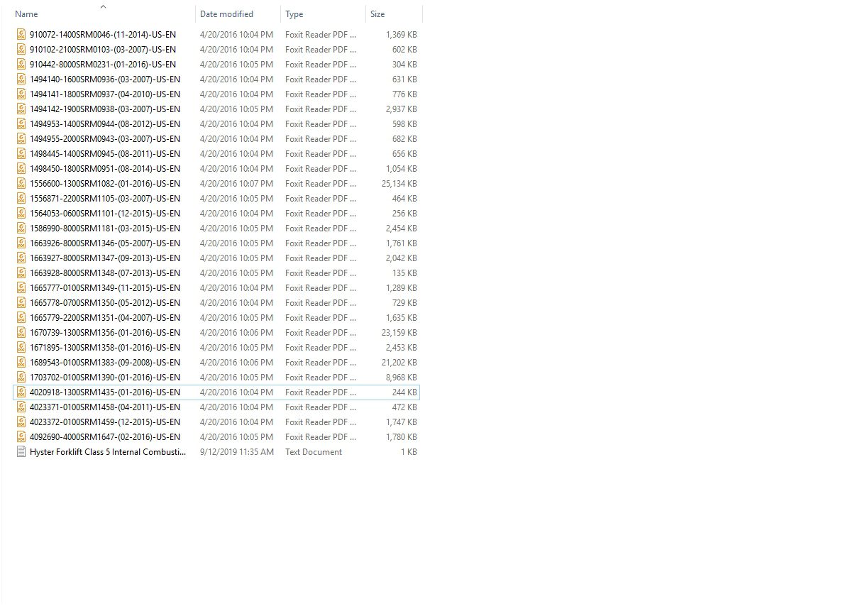This screenshot has width=867, height=616.
Task: Click PDF icon of 1494142-1900SRM0938 file
Action: pos(21,109)
